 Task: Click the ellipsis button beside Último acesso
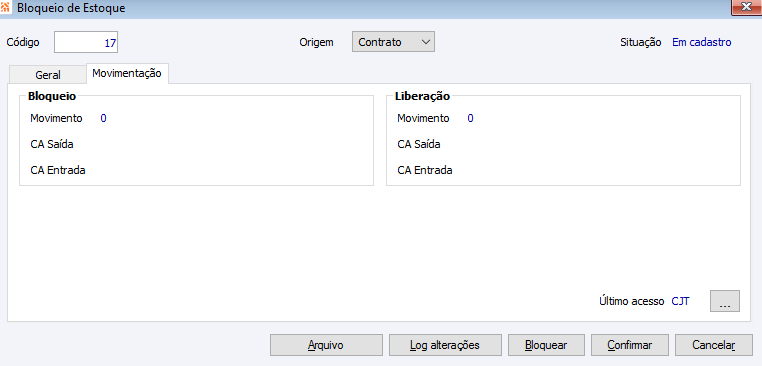pos(725,301)
